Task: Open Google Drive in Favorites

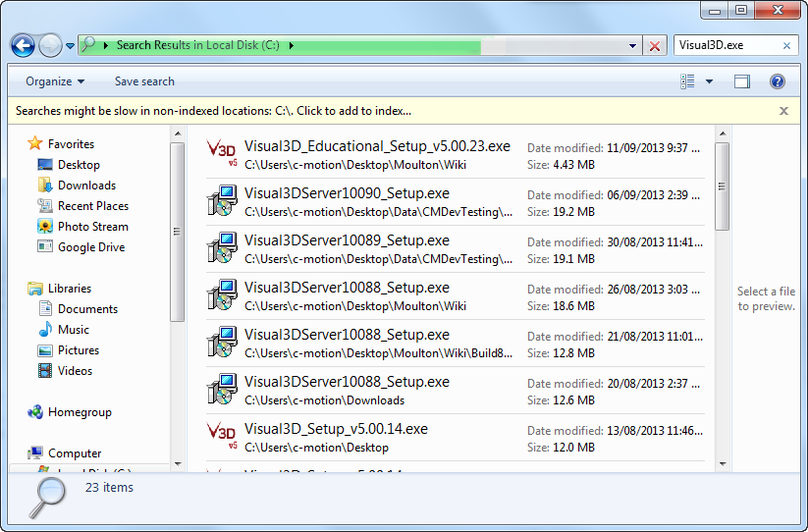Action: pos(91,246)
